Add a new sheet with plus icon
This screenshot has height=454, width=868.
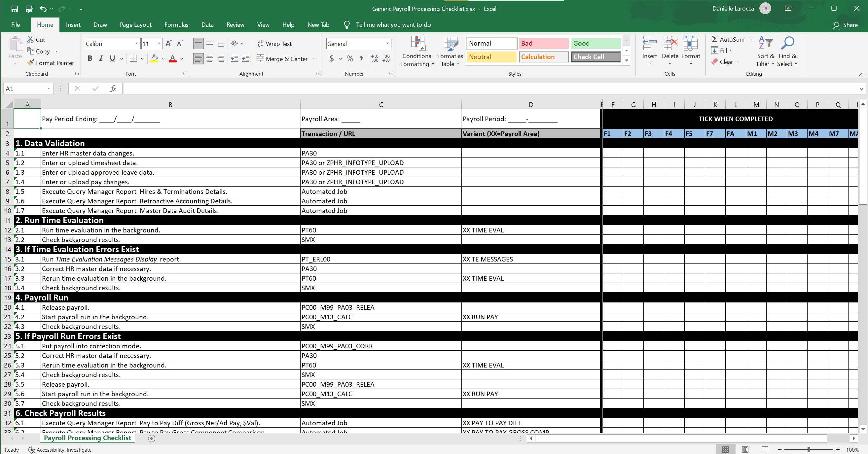[152, 438]
